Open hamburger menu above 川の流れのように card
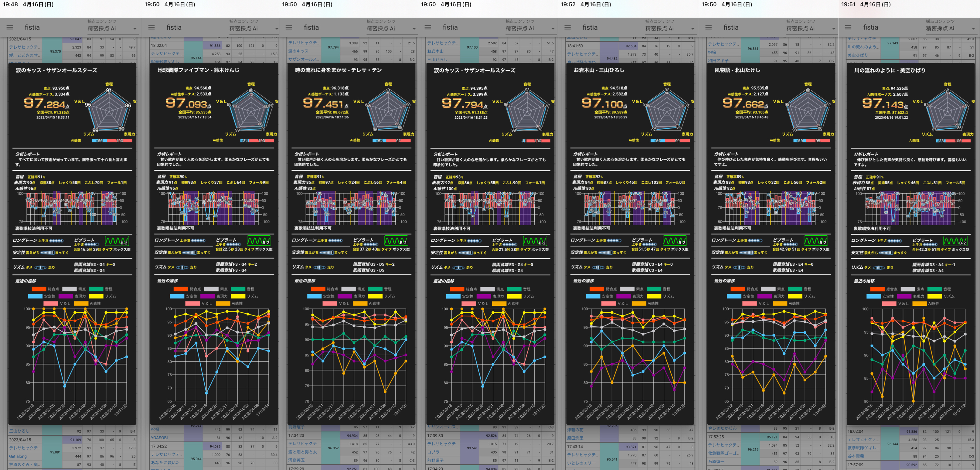This screenshot has width=980, height=470. pyautogui.click(x=848, y=27)
